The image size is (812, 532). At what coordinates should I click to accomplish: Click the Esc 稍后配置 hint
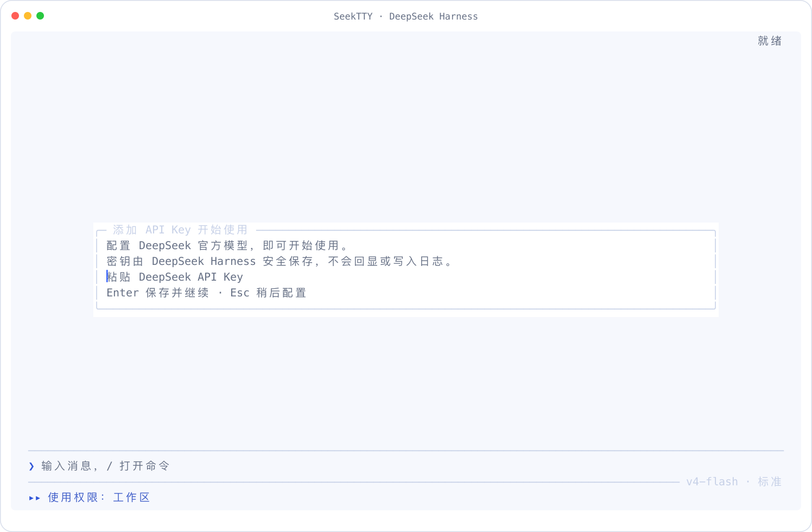tap(268, 293)
